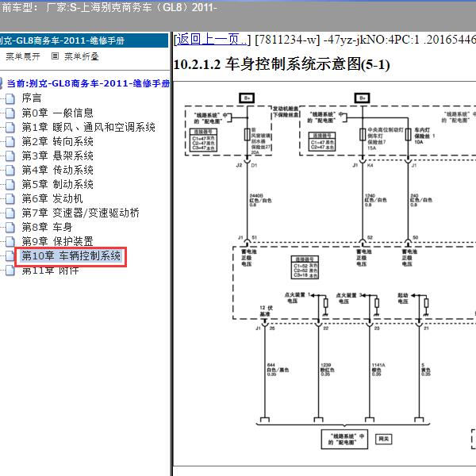Click the 12 伏基准 label

[267, 311]
